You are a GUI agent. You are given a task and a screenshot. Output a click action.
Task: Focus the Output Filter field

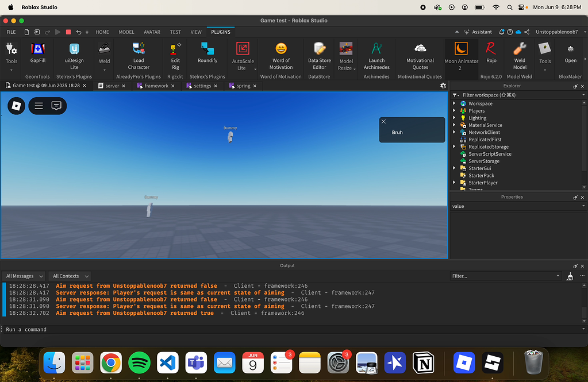pyautogui.click(x=505, y=276)
